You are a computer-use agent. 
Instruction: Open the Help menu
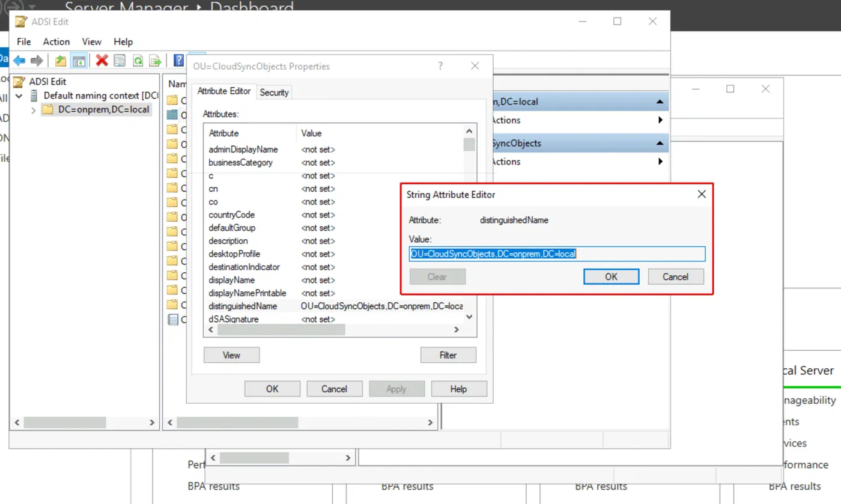coord(123,41)
